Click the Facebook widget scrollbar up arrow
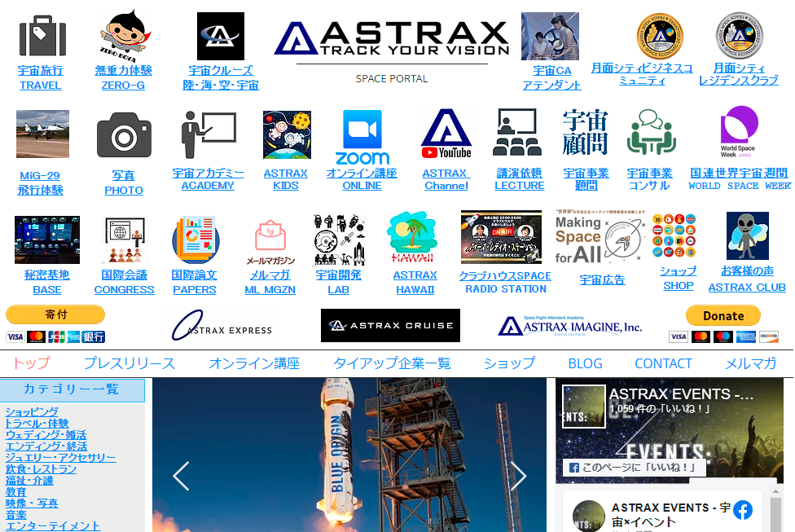This screenshot has width=795, height=532. 775,491
